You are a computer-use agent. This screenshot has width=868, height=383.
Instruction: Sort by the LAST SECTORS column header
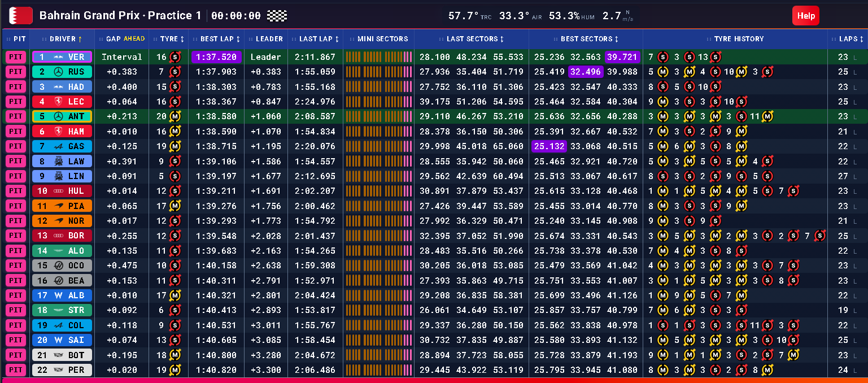point(471,39)
